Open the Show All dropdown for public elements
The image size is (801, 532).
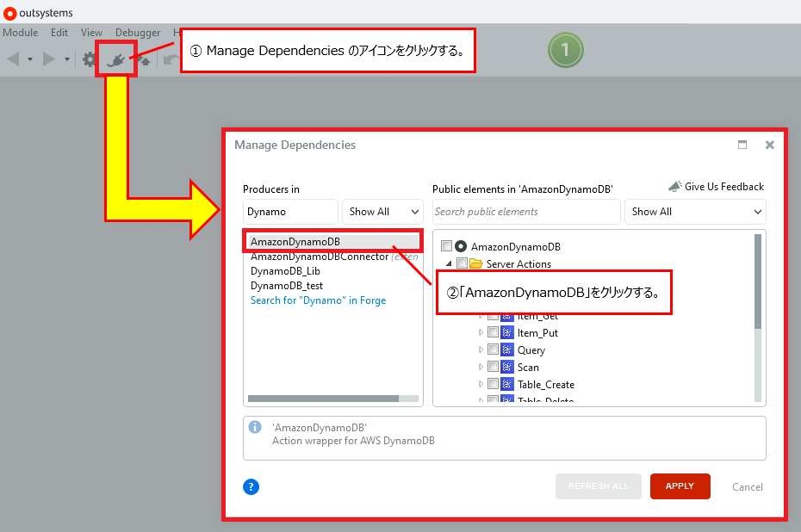point(695,211)
